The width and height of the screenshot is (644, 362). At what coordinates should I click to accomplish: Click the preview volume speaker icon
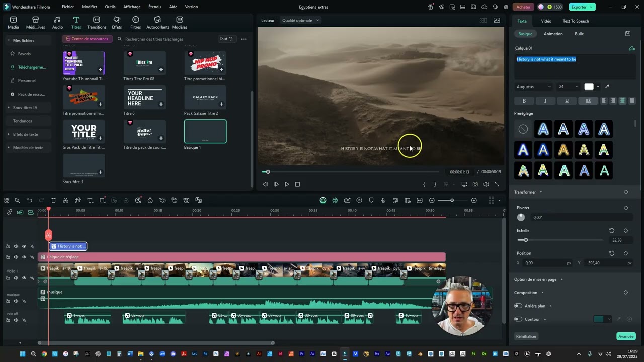pyautogui.click(x=486, y=184)
